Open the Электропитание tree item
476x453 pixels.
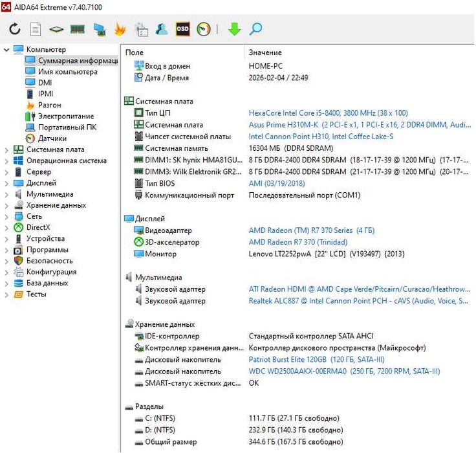59,116
